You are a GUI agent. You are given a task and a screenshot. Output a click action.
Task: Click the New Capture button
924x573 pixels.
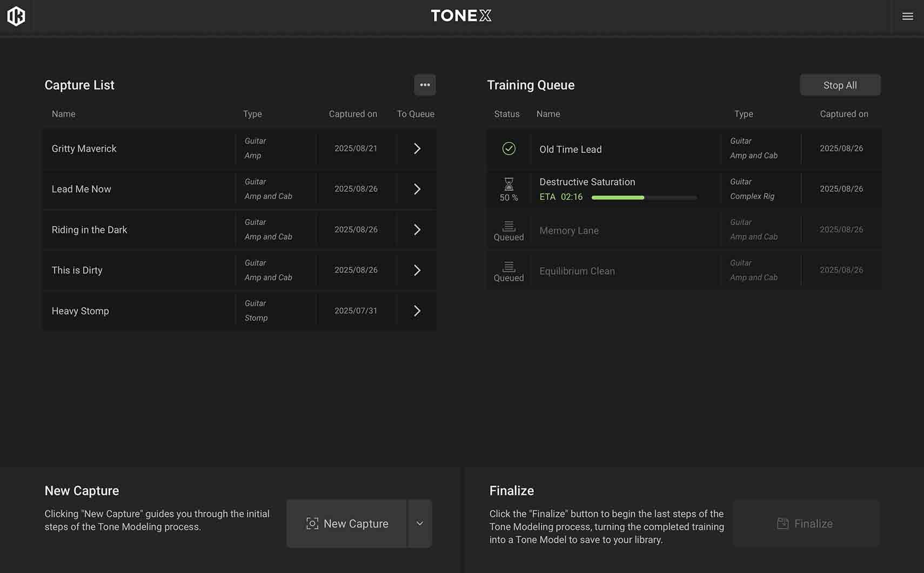click(x=346, y=523)
